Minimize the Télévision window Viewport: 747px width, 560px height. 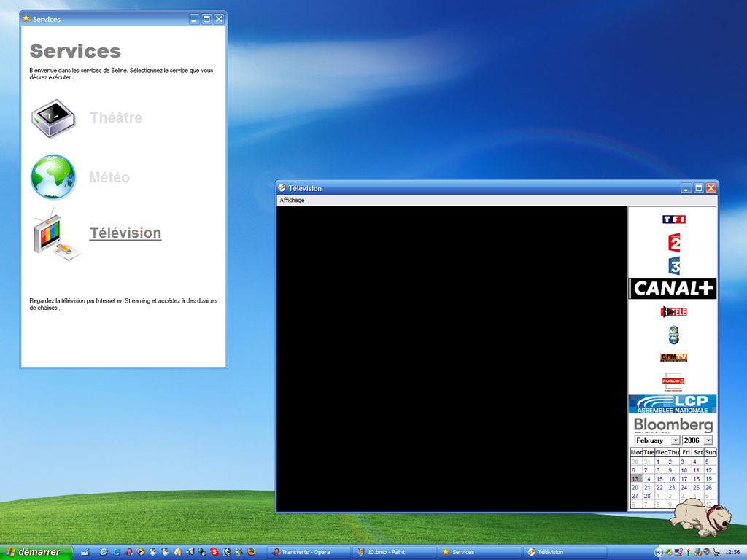click(x=686, y=188)
